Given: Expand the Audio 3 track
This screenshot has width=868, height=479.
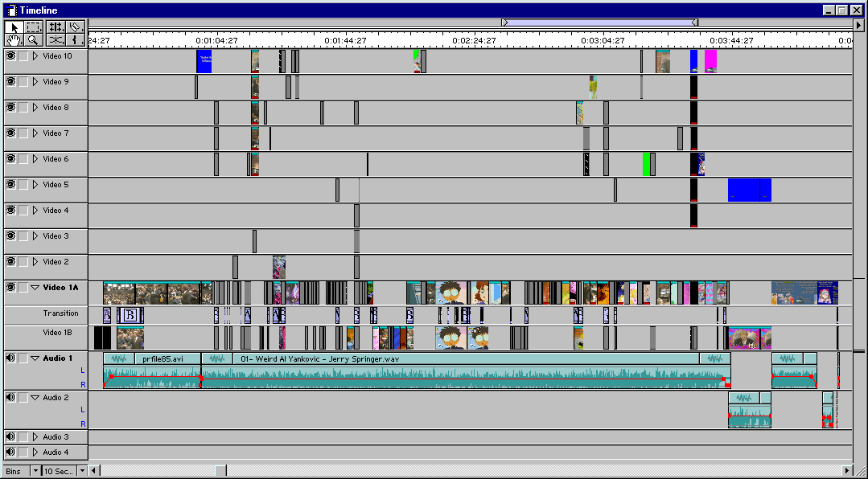Looking at the screenshot, I should [35, 437].
